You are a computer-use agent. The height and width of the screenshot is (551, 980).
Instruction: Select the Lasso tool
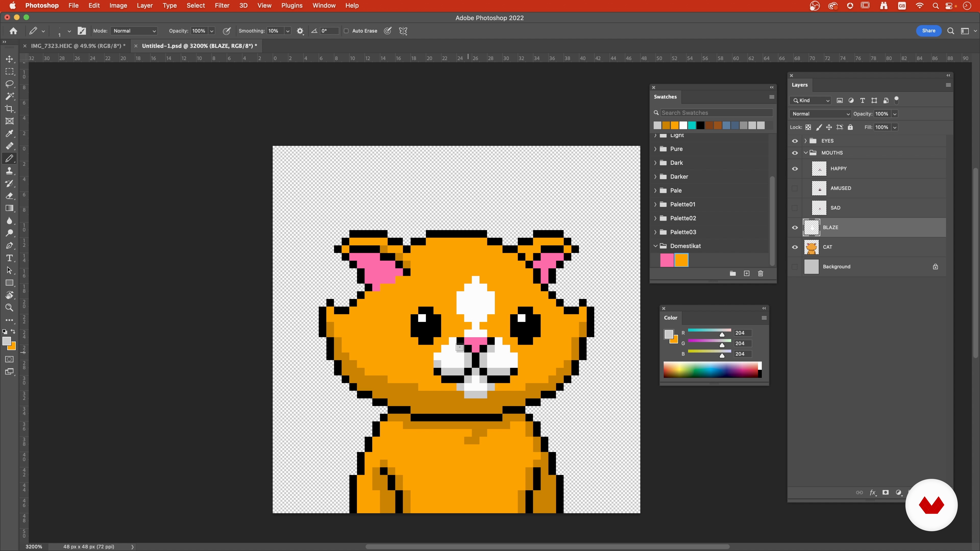click(x=9, y=84)
